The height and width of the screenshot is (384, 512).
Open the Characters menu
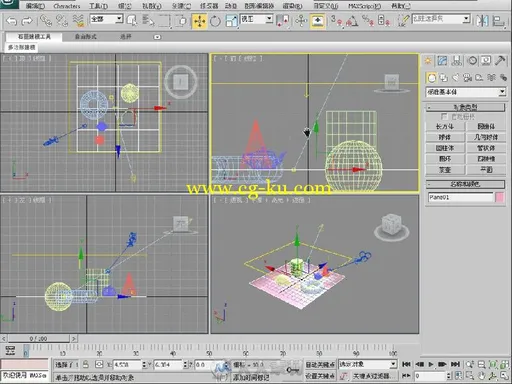tap(67, 6)
